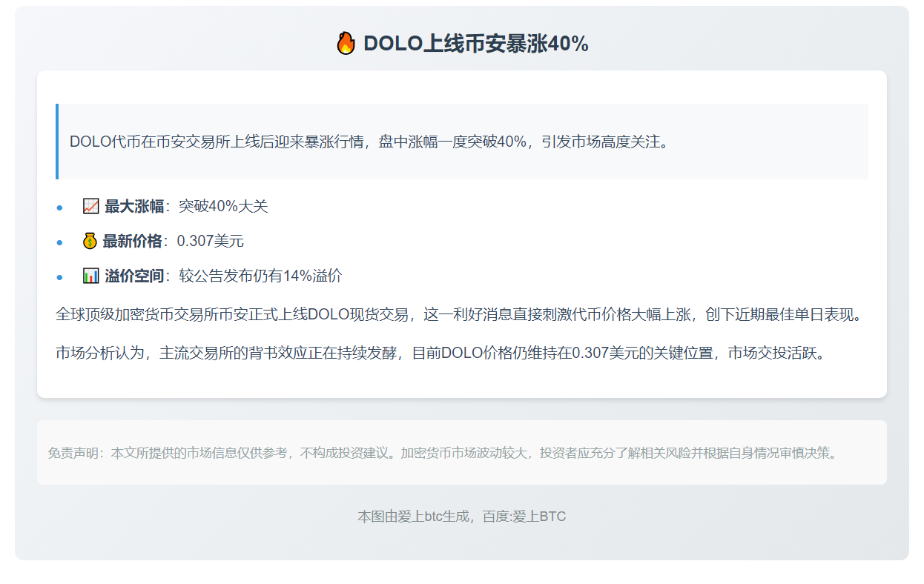The width and height of the screenshot is (924, 584).
Task: Click the money bag icon beside 最新价格
Action: point(90,241)
